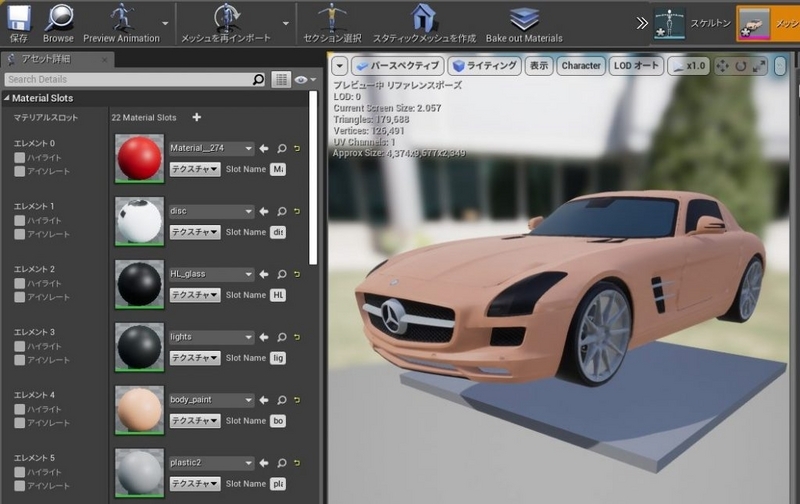Add a new material slot with plus
800x504 pixels.
[x=196, y=117]
